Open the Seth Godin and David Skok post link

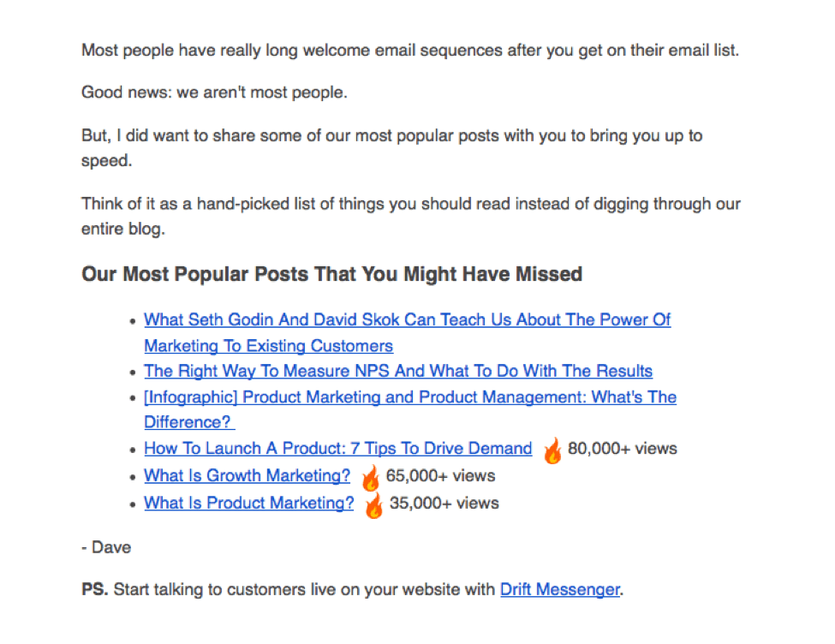point(407,320)
